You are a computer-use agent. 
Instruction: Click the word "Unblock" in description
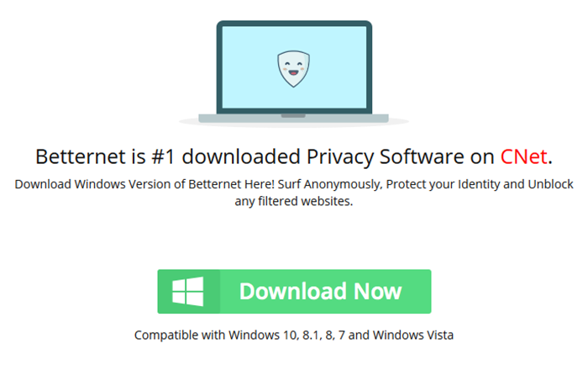549,184
